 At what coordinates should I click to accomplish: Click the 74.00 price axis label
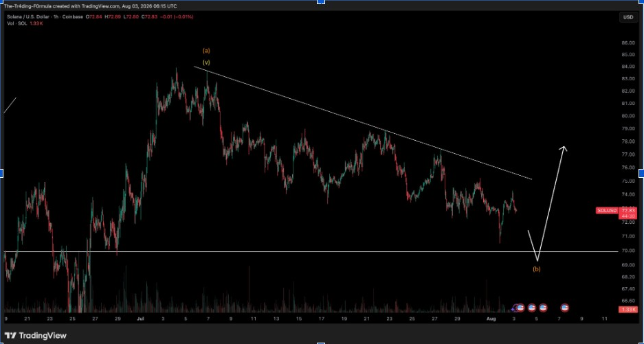[629, 194]
